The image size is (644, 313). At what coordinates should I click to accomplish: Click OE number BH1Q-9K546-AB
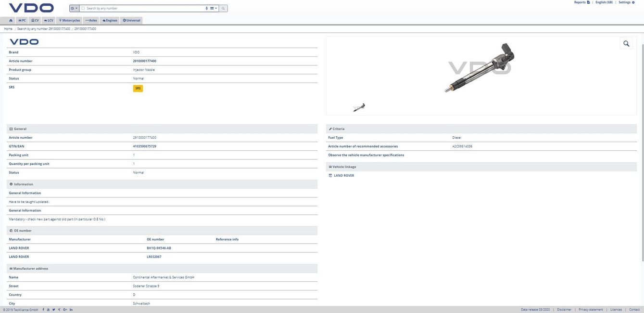pyautogui.click(x=159, y=248)
